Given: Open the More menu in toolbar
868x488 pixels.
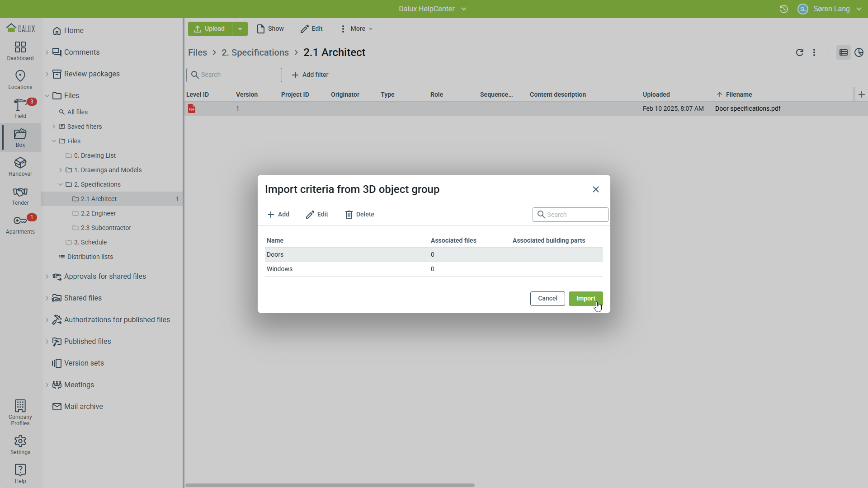Looking at the screenshot, I should pyautogui.click(x=357, y=29).
